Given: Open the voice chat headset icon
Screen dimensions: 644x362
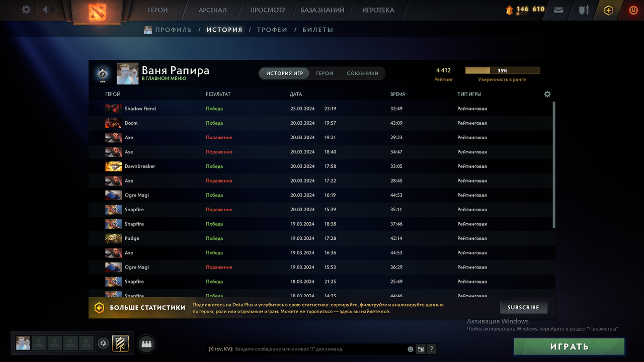Looking at the screenshot, I should pos(103,343).
